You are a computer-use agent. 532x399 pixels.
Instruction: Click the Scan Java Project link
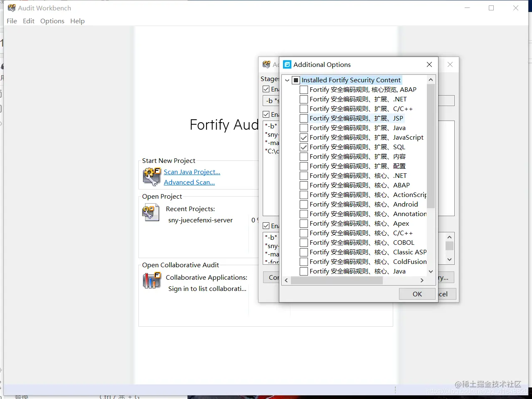[x=192, y=172]
